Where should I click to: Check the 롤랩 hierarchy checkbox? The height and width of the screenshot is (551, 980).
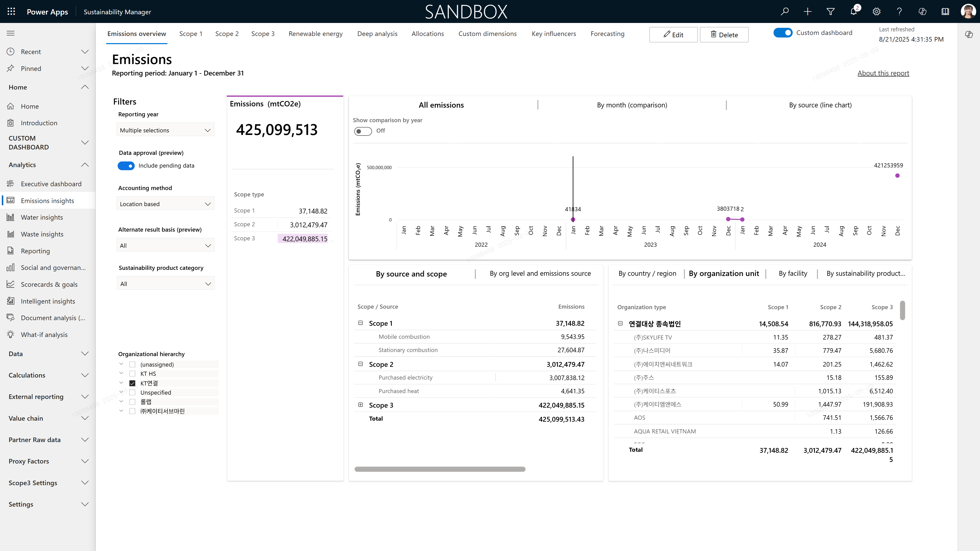coord(132,402)
